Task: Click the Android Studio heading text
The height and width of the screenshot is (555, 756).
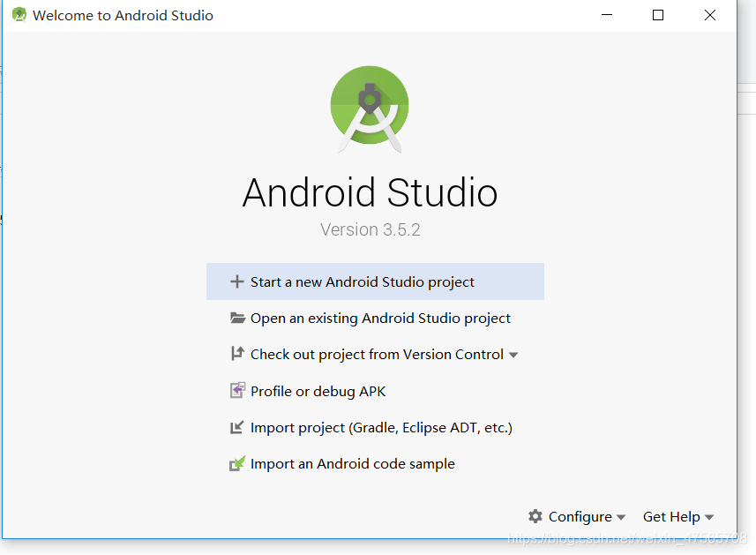Action: 370,192
